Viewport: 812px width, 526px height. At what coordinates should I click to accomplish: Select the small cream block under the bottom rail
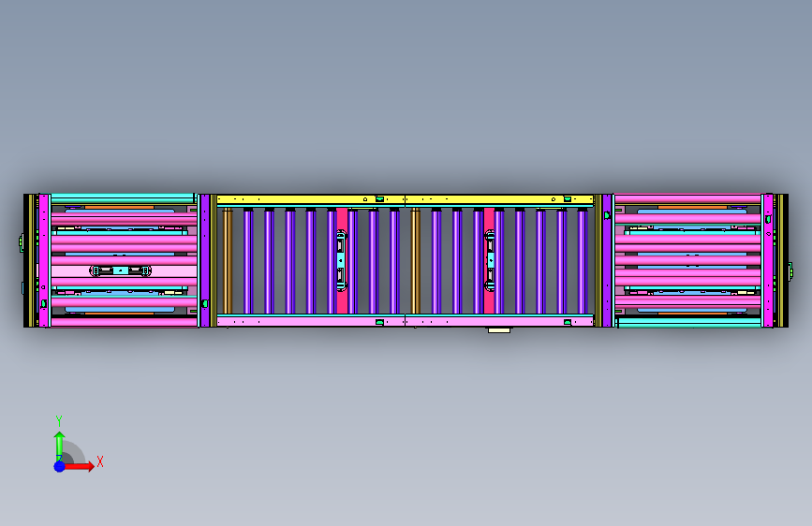[499, 329]
